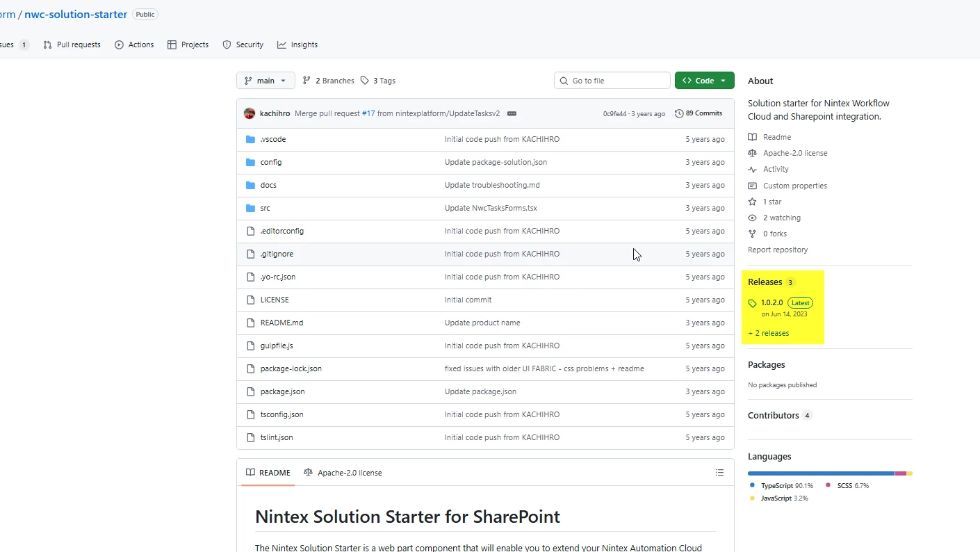Screen dimensions: 980x552
Task: Open Contributors section link
Action: pos(774,416)
